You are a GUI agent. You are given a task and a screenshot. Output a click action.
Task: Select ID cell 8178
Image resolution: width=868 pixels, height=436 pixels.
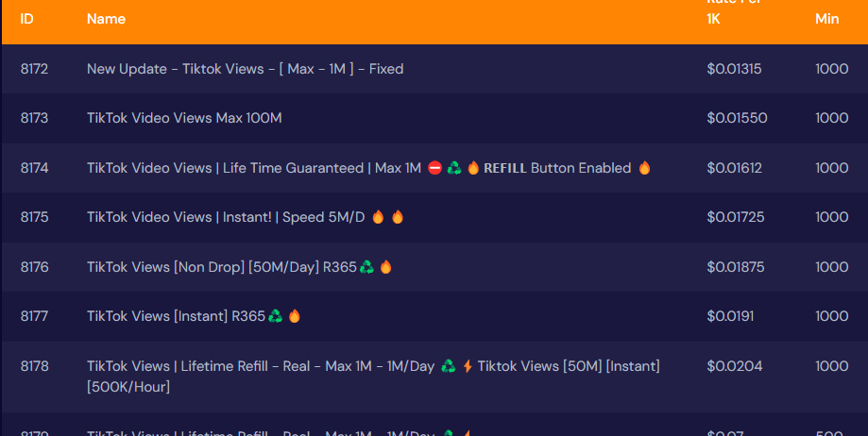pyautogui.click(x=34, y=366)
